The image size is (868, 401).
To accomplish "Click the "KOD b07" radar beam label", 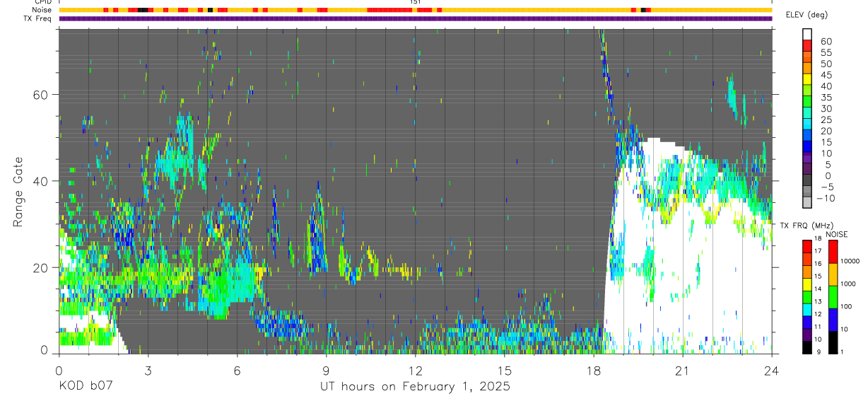I will click(85, 387).
